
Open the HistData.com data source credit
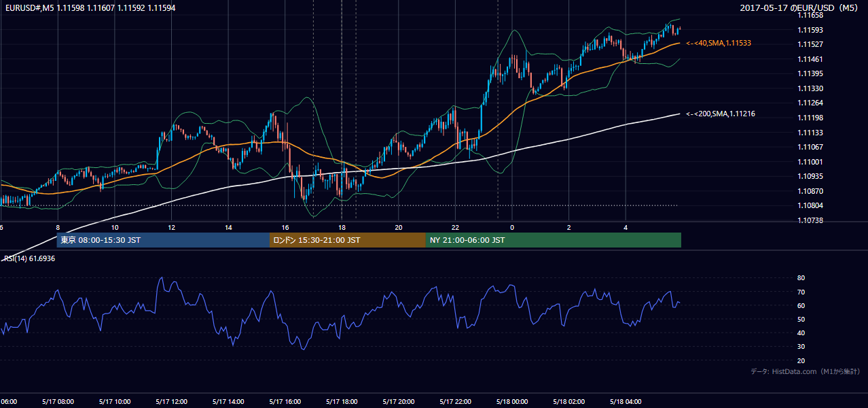coord(805,371)
